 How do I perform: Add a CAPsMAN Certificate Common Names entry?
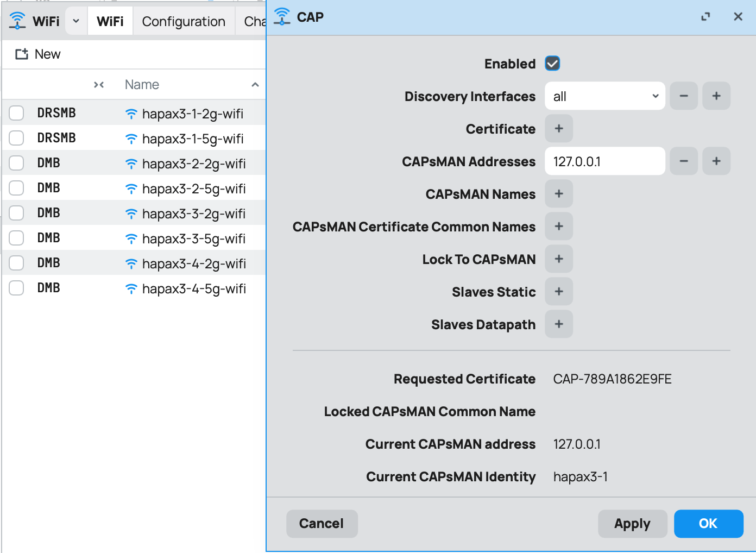[x=558, y=227]
